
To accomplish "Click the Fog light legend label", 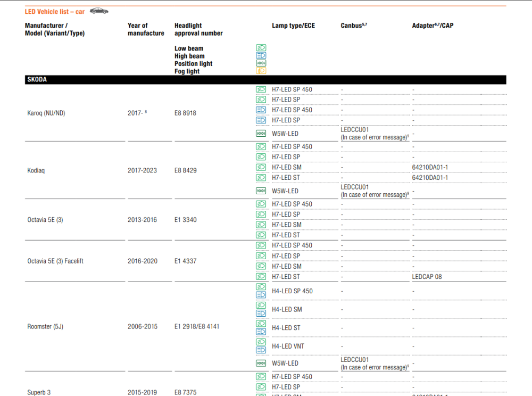I will tap(187, 71).
